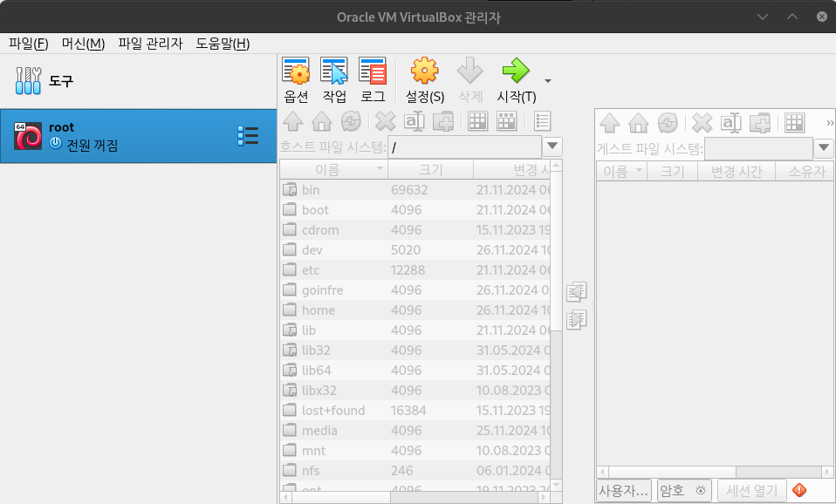Screen dimensions: 836x504
Task: Click the copy-to-host arrow between the panels
Action: tap(576, 292)
